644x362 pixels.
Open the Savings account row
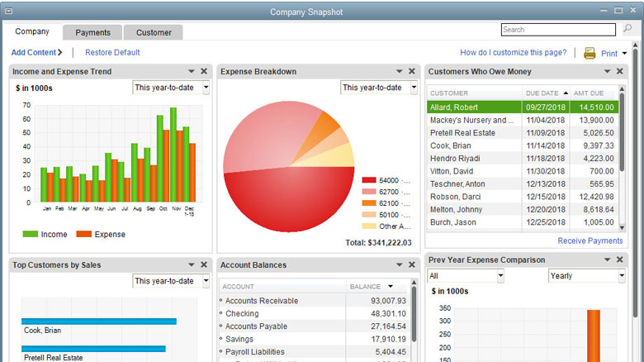314,339
